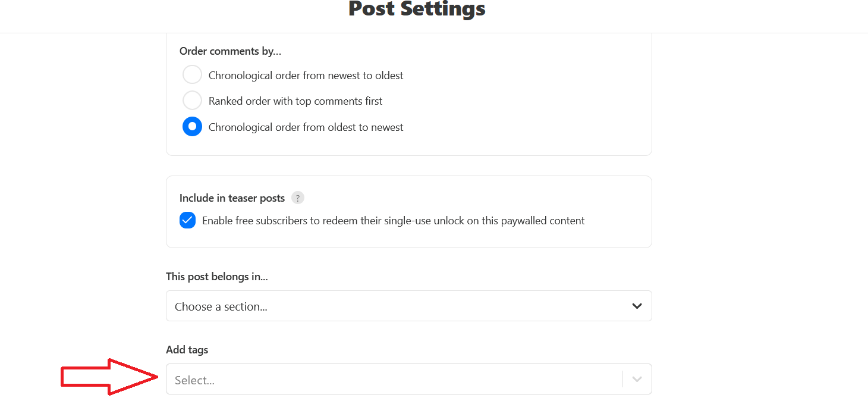Click the chevron on the tags Select box
This screenshot has width=868, height=401.
point(636,379)
